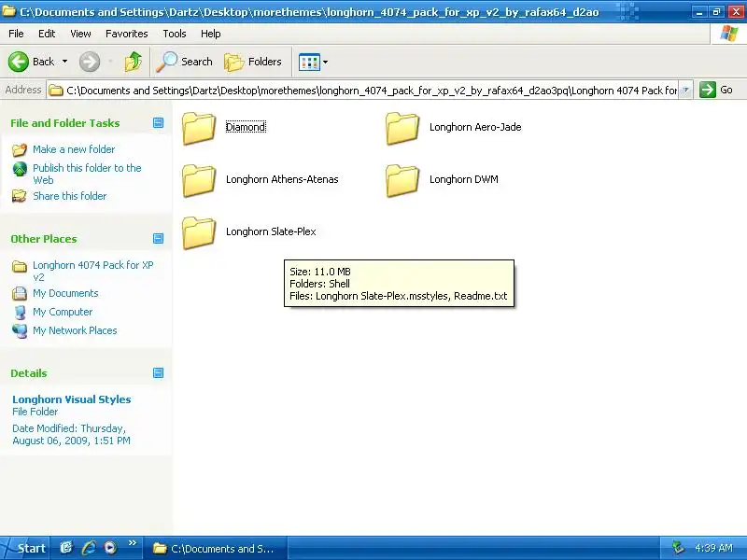Click Publish this folder to the Web
Image resolution: width=747 pixels, height=560 pixels.
point(87,174)
